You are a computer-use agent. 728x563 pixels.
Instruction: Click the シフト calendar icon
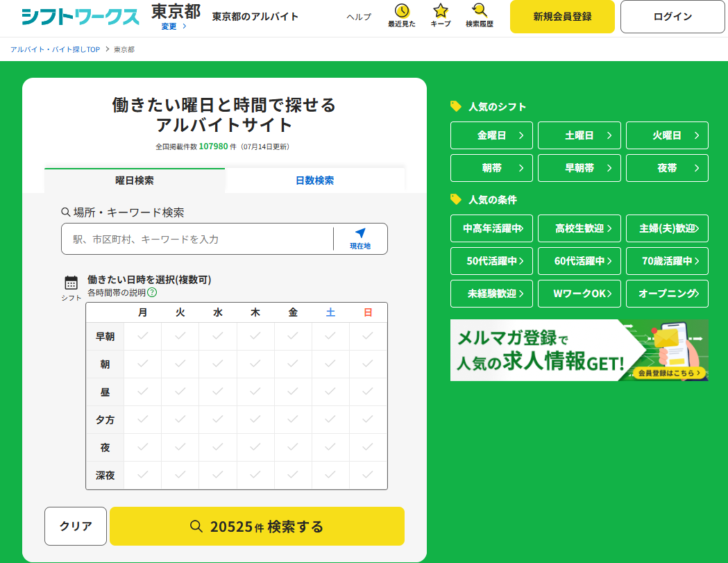70,281
